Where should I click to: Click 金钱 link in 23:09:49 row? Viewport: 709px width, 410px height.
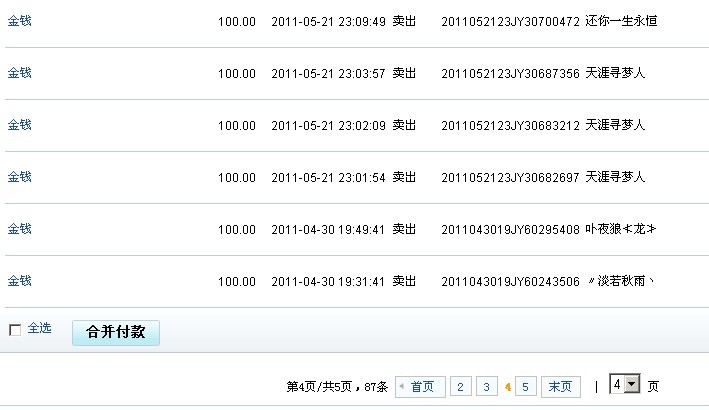click(x=19, y=21)
